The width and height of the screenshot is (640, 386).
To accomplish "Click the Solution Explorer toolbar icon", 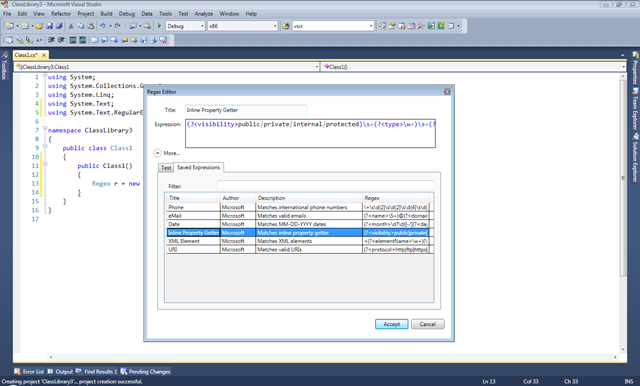I will (382, 26).
